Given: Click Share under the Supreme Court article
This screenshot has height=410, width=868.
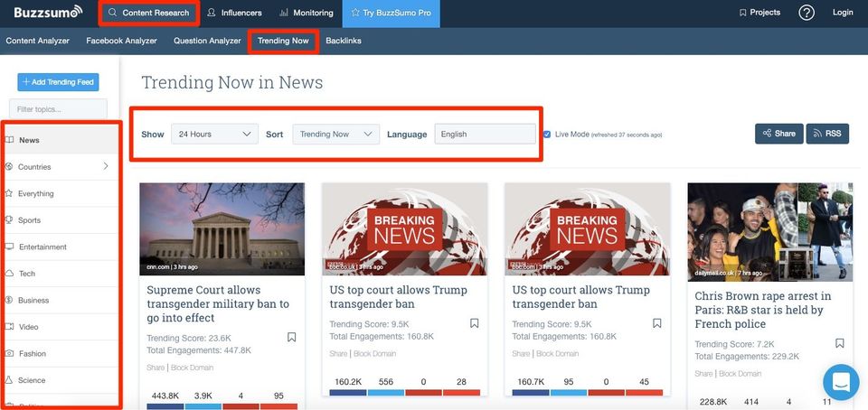Looking at the screenshot, I should pyautogui.click(x=156, y=368).
